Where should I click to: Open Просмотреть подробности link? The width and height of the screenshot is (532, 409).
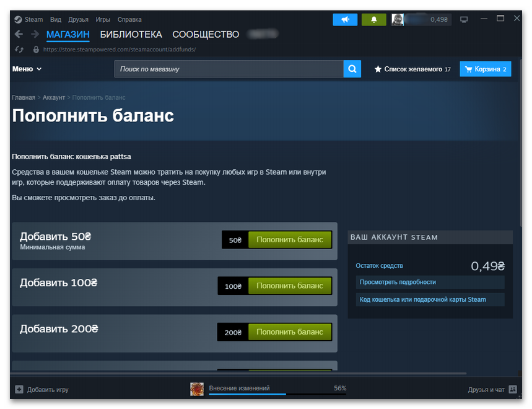coord(430,282)
